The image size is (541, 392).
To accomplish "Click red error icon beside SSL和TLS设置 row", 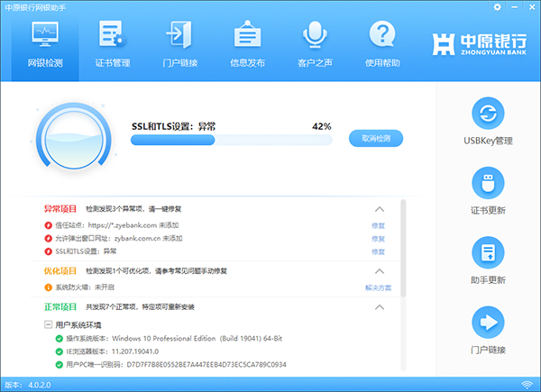I will click(x=49, y=251).
